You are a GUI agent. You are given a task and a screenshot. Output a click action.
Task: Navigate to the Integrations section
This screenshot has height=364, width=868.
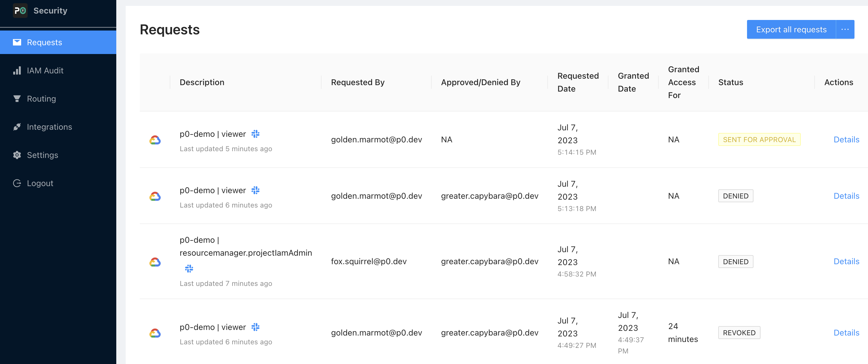[49, 127]
